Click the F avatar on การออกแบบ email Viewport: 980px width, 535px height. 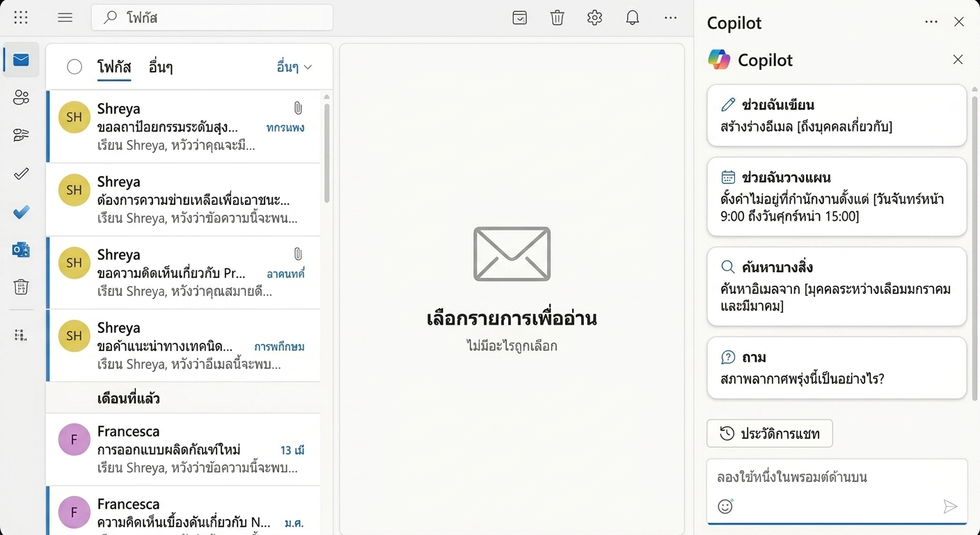[74, 440]
